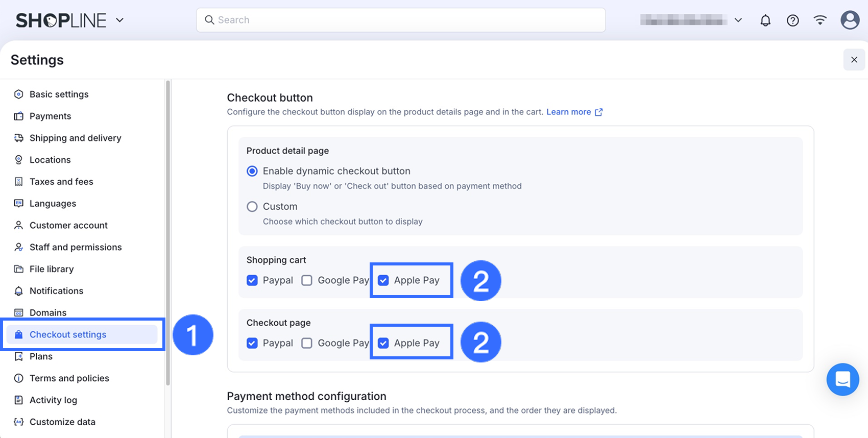Click the Domains sidebar icon
Viewport: 868px width, 438px height.
pos(19,312)
